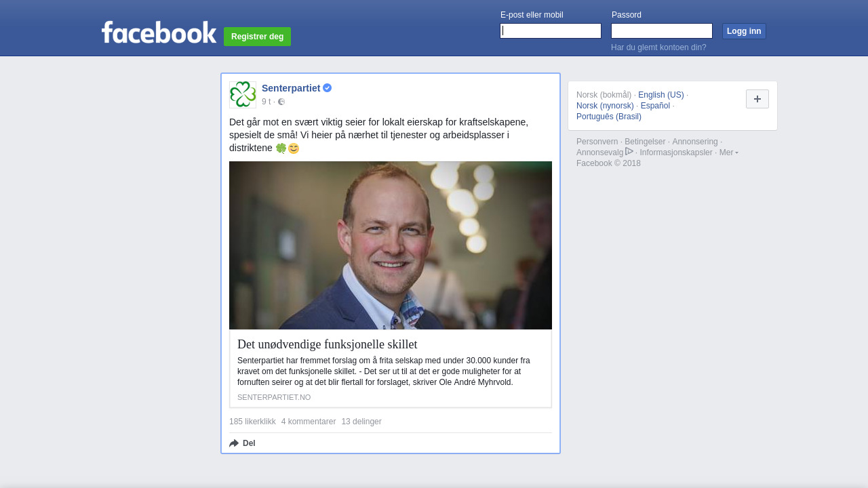Image resolution: width=868 pixels, height=488 pixels.
Task: Open the article photo of smiling man
Action: [391, 245]
